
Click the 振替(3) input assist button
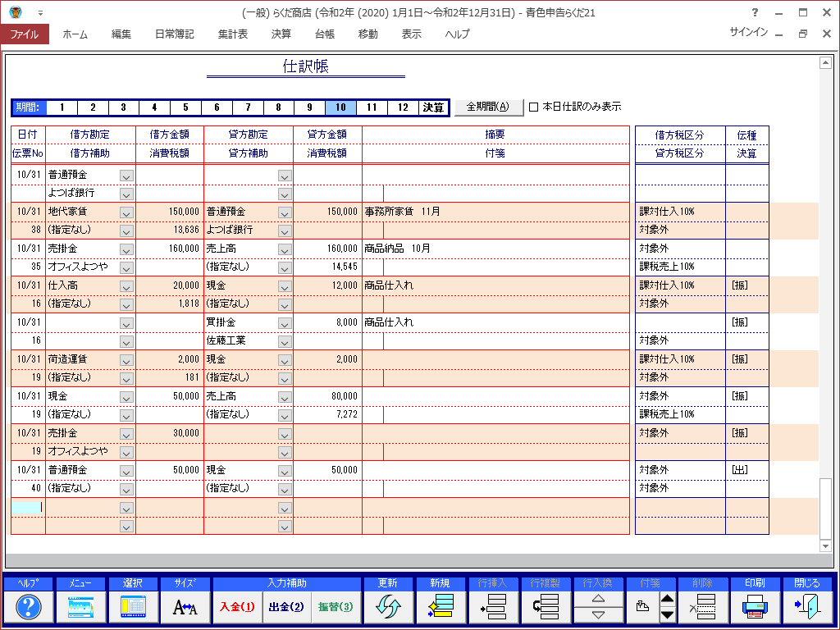(336, 607)
